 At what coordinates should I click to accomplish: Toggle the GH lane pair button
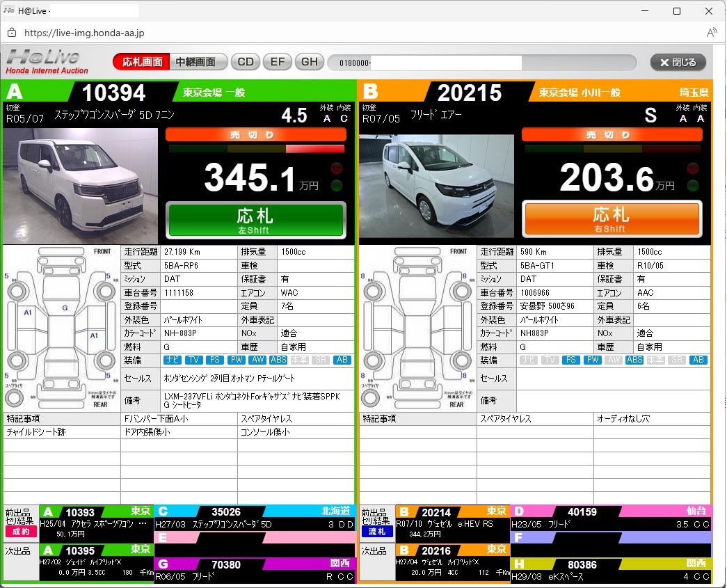309,62
